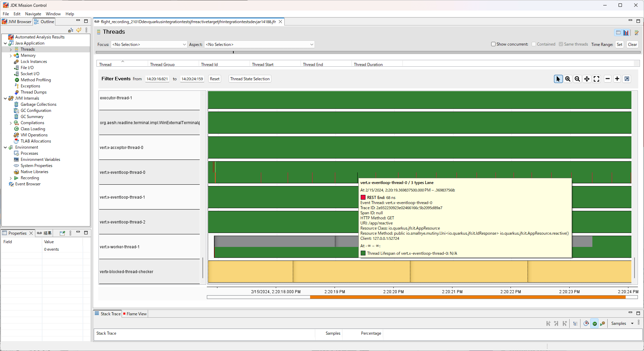Activate the Zoom Out tool
The height and width of the screenshot is (351, 644).
tap(577, 79)
